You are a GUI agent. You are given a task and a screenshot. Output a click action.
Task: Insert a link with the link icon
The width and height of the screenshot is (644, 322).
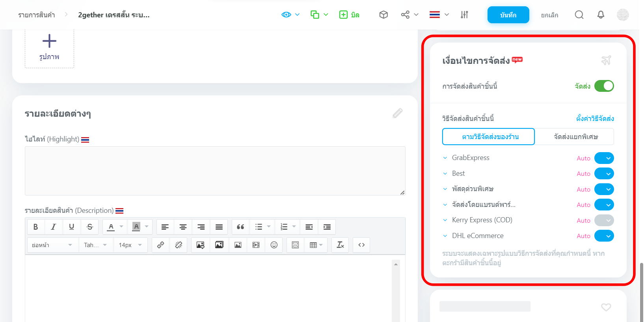160,245
